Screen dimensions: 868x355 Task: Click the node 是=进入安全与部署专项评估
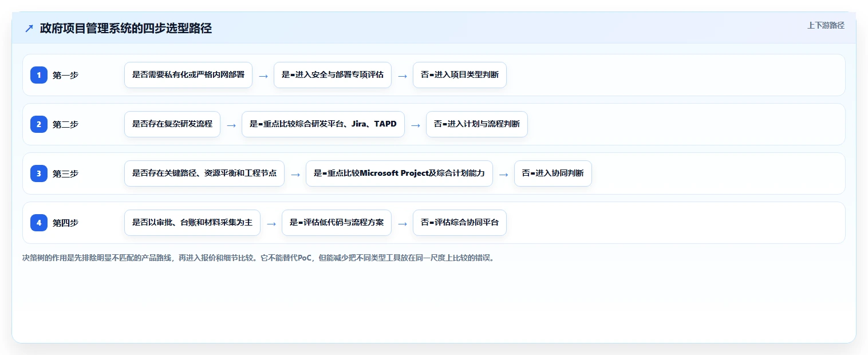point(333,75)
